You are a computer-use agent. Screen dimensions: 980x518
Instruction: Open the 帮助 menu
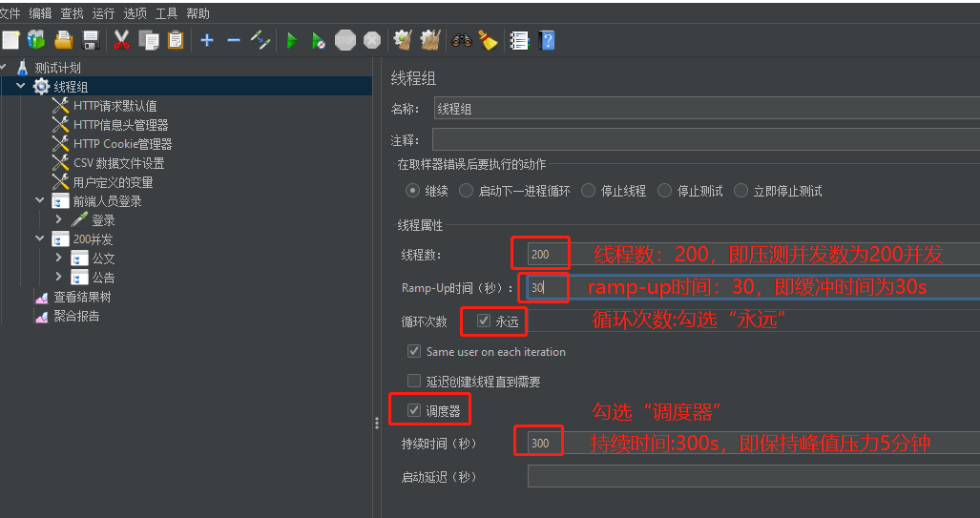point(198,13)
